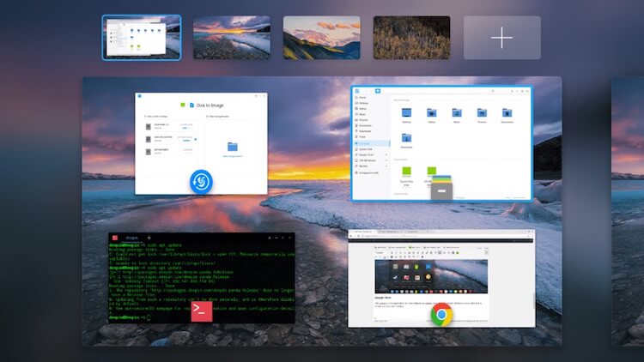Select the first tab in Chrome window
Image resolution: width=644 pixels, height=362 pixels.
coord(361,232)
